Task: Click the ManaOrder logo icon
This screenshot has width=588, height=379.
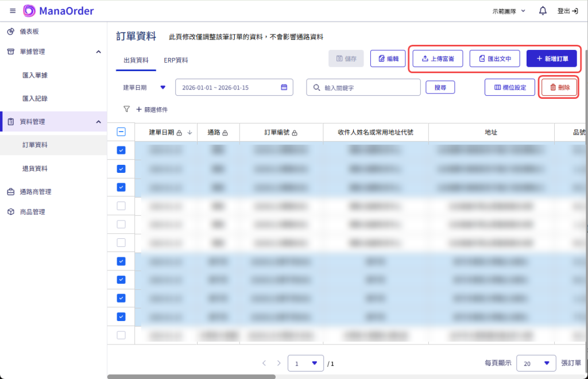Action: coord(29,11)
